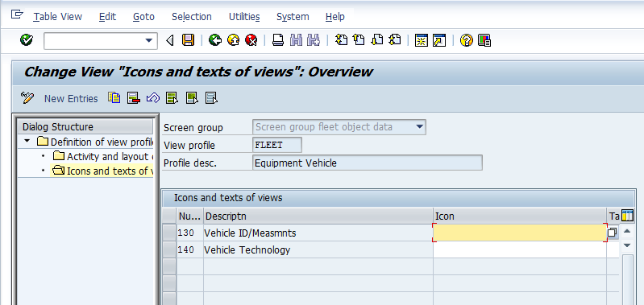Click the Save diskette icon
The width and height of the screenshot is (644, 305).
188,40
